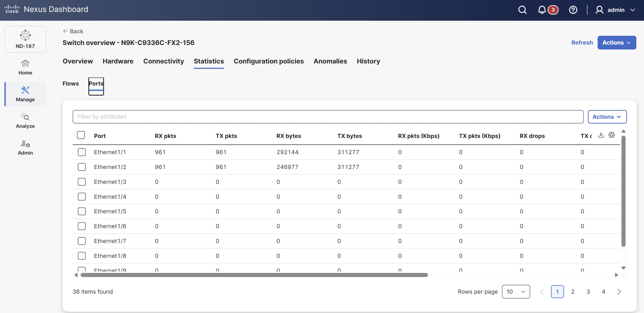644x313 pixels.
Task: Click Refresh to reload switch data
Action: point(582,43)
